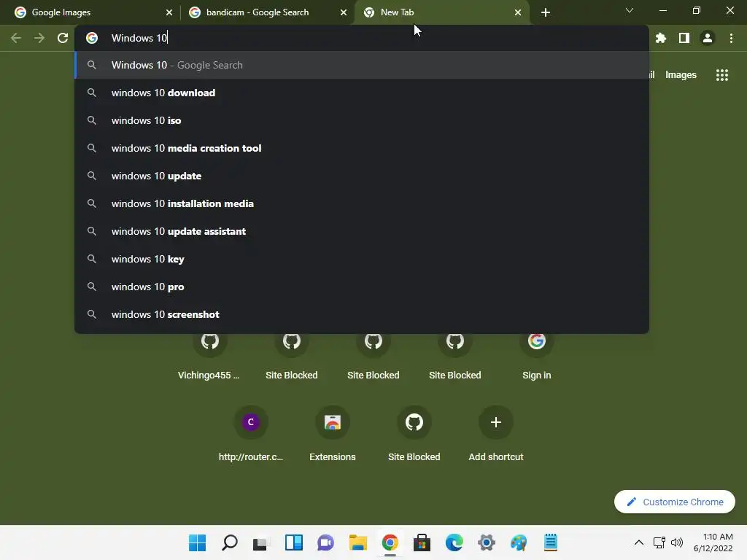Open the Paint taskbar icon
The height and width of the screenshot is (560, 747).
(519, 542)
